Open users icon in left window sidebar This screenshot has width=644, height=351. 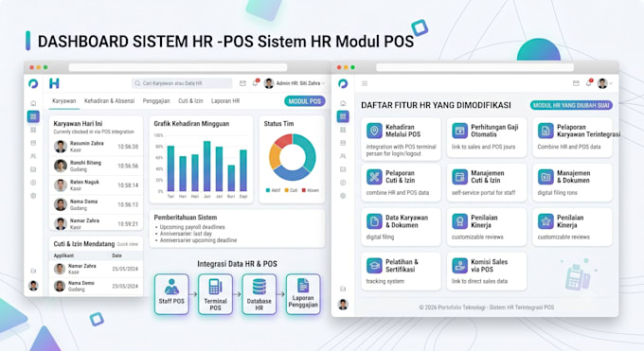(33, 156)
